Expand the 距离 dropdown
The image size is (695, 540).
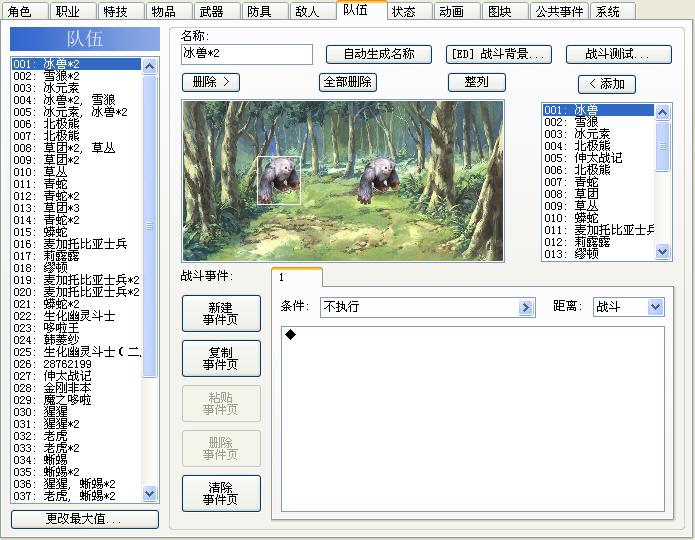(x=656, y=307)
